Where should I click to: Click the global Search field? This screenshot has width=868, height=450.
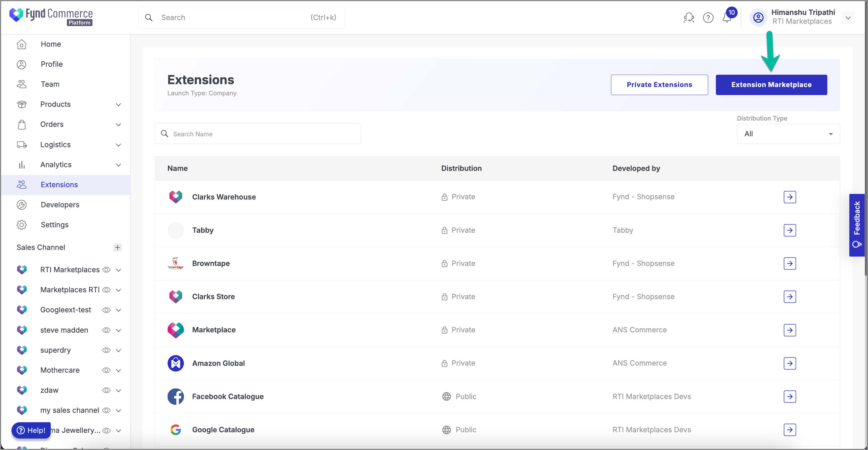pyautogui.click(x=241, y=17)
